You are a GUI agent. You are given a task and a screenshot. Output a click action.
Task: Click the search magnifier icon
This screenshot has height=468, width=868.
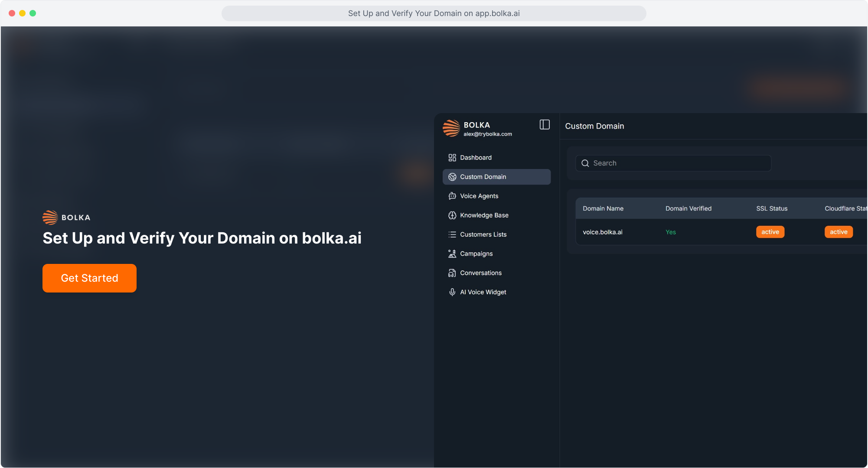pos(585,163)
